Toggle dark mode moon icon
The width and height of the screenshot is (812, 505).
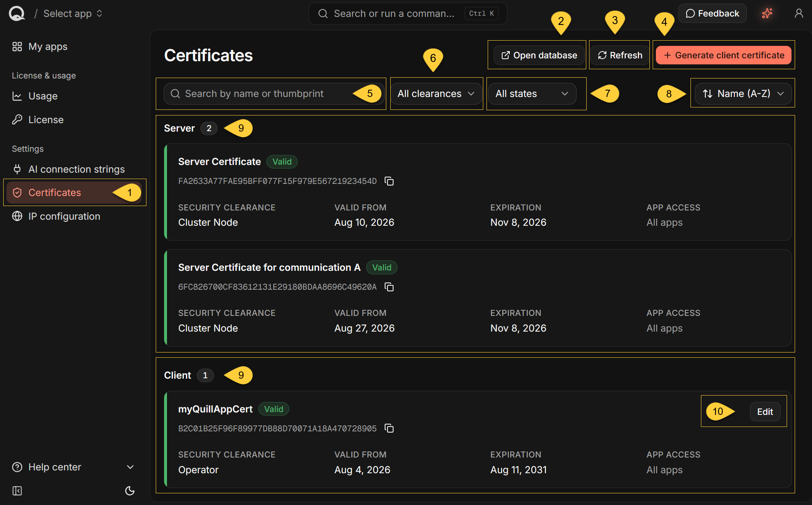130,491
